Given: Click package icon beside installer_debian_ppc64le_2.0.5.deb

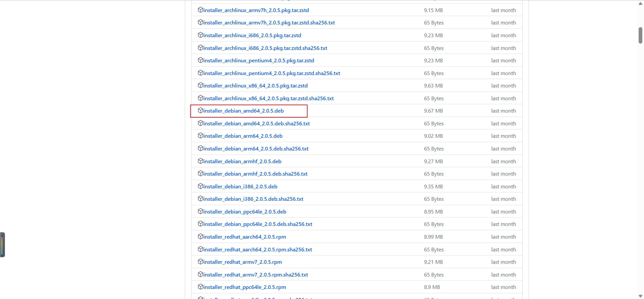Looking at the screenshot, I should (201, 211).
